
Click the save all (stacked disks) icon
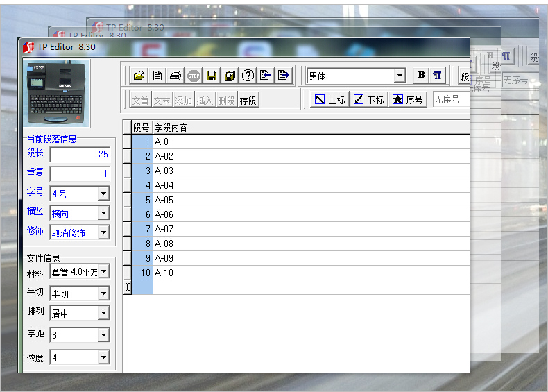[x=230, y=76]
